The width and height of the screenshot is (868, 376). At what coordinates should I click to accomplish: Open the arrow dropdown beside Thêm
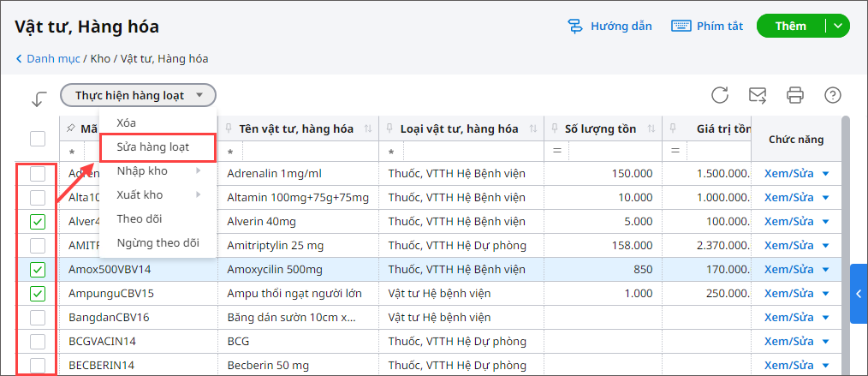point(837,26)
